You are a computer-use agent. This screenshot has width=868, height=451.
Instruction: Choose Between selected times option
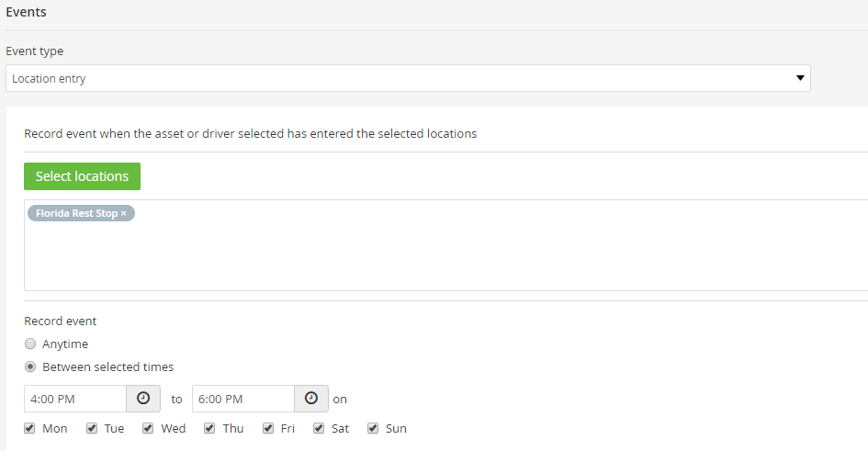click(x=30, y=366)
